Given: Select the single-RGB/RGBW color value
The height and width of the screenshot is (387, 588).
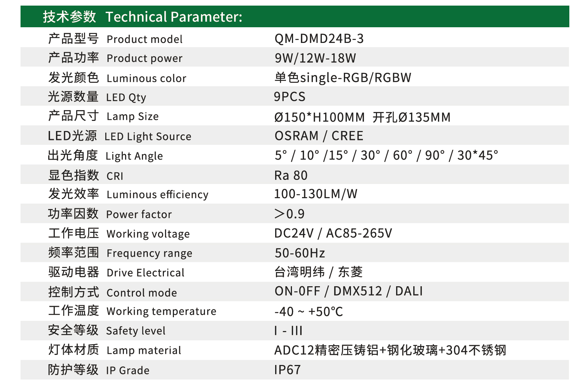Looking at the screenshot, I should [343, 78].
